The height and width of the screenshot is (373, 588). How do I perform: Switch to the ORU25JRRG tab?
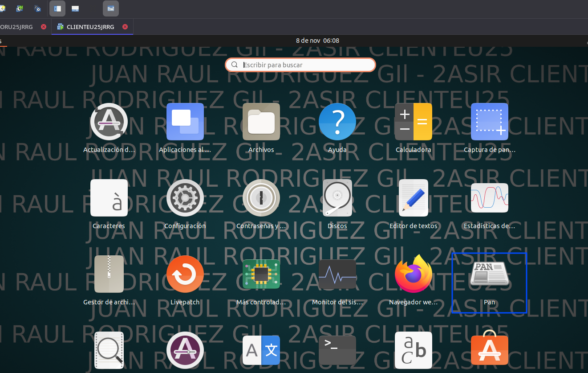point(16,27)
